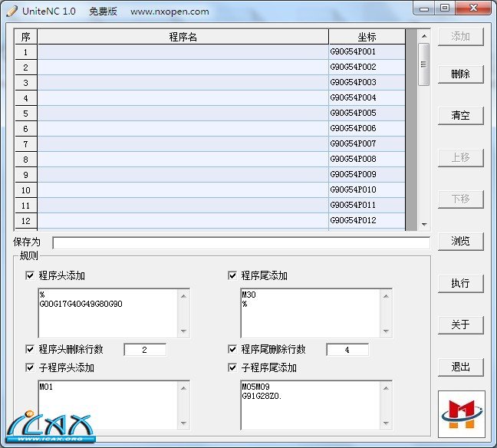Click the red M logo image
497x448 pixels.
462,414
